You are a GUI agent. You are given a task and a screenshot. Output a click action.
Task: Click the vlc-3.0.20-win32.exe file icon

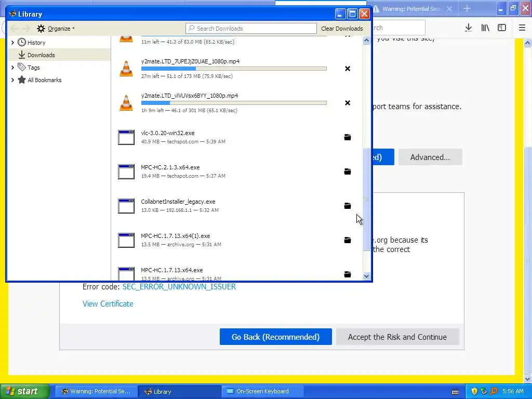pos(126,137)
